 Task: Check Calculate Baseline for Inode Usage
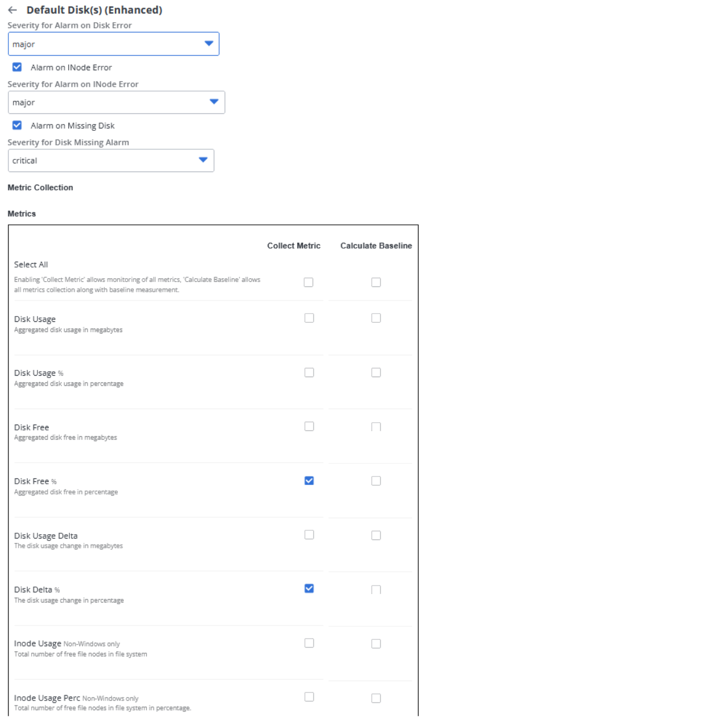tap(376, 644)
